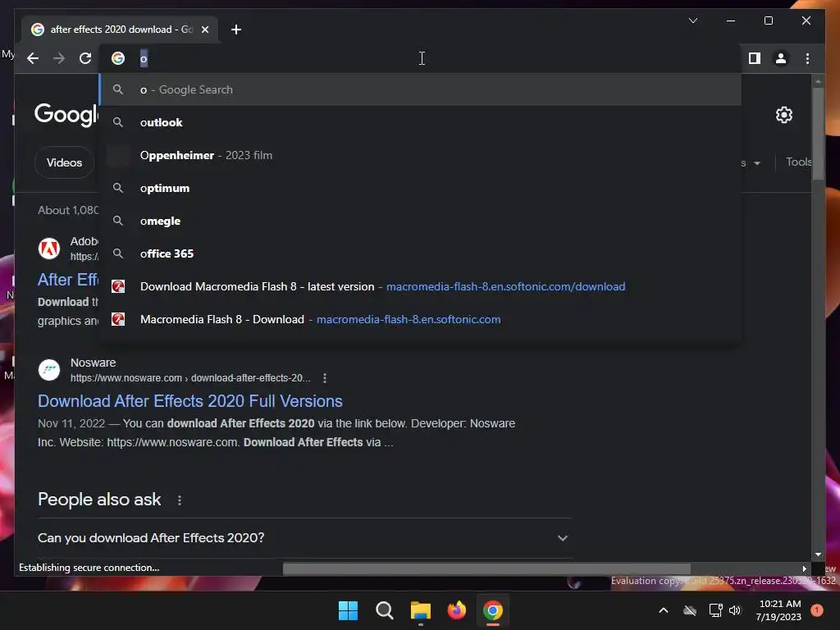
Task: Open Firefox from the taskbar
Action: point(457,610)
